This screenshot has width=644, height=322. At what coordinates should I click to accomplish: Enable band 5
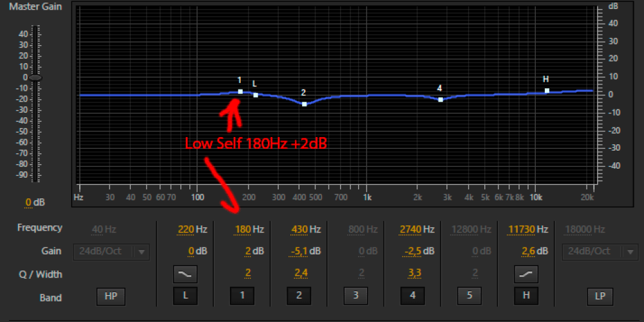tap(469, 297)
